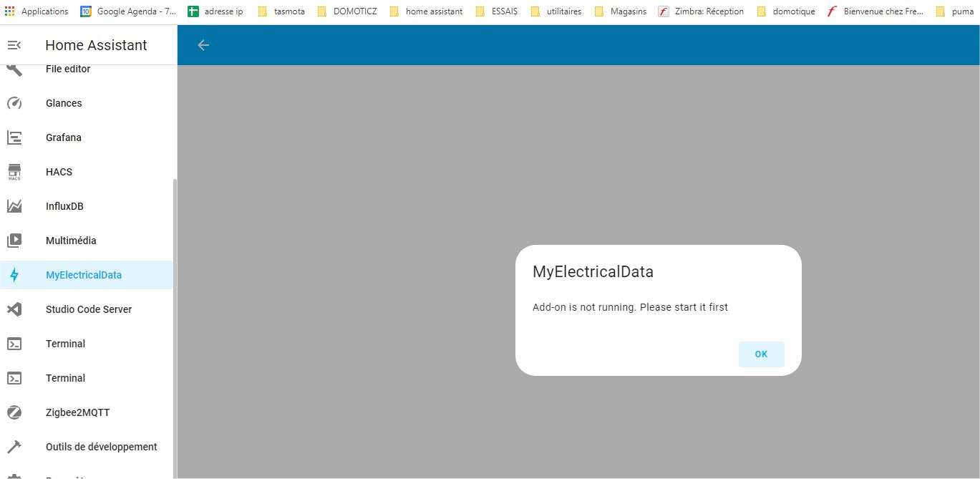Click the Multimédia play icon
Screen dimensions: 980x479
click(14, 241)
